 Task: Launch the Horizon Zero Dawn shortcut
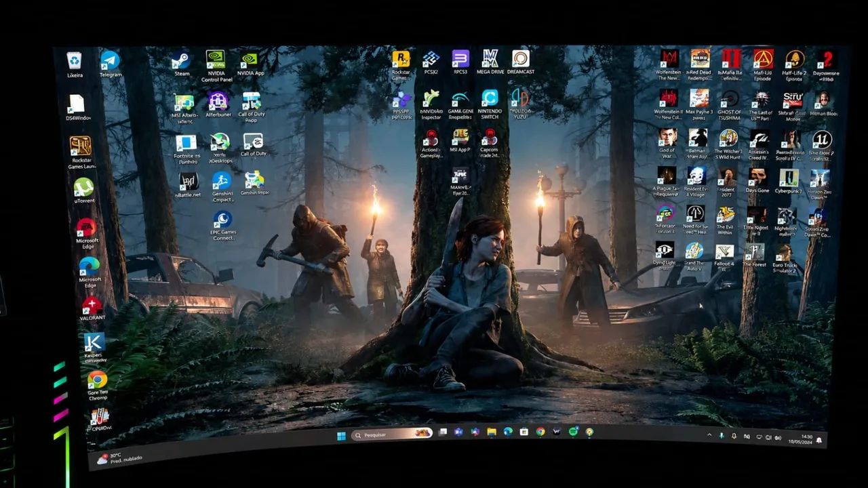(x=819, y=184)
